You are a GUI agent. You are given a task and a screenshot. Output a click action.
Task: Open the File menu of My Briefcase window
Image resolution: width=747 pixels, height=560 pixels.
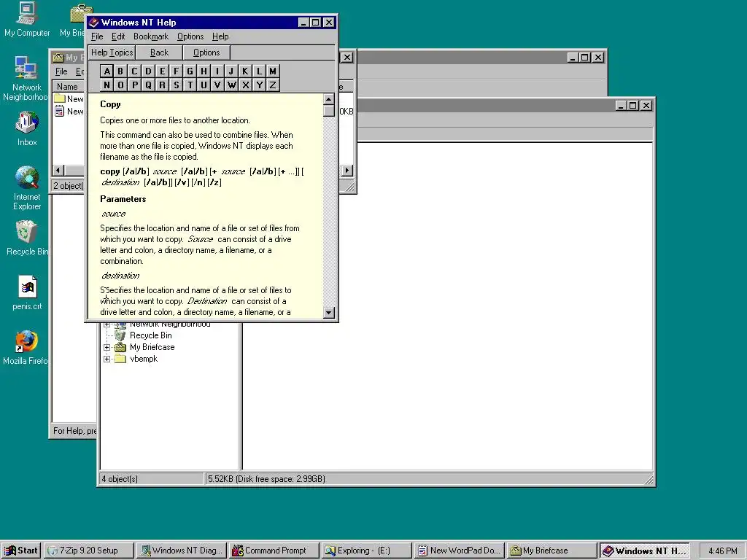(61, 72)
